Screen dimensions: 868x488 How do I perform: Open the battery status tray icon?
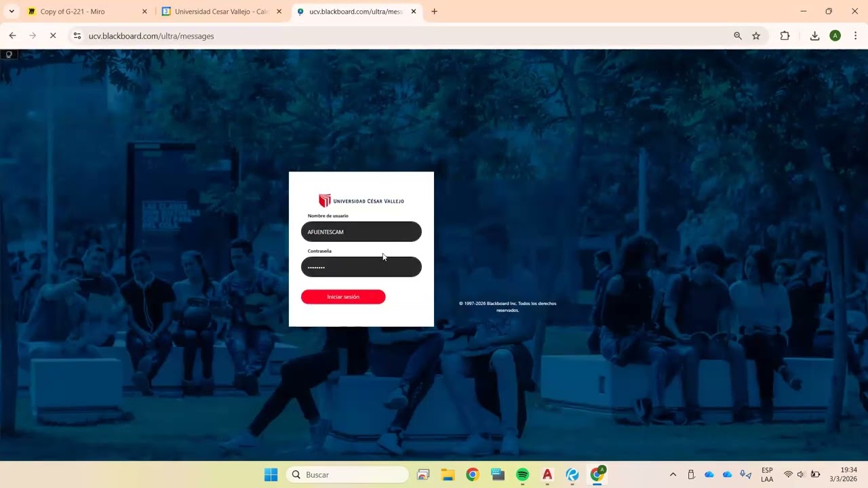click(815, 474)
